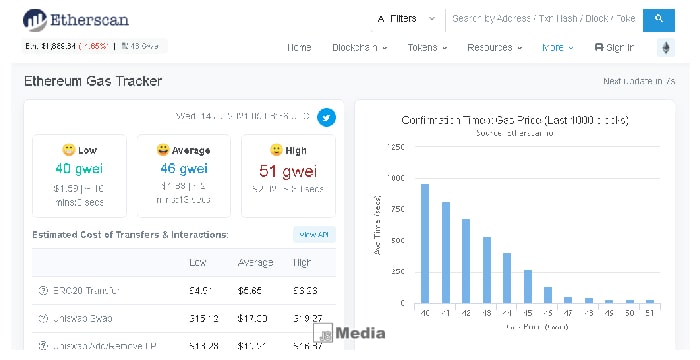Click the chart bar for 44 gwei
Viewport: 700px width, 360px height.
point(507,278)
